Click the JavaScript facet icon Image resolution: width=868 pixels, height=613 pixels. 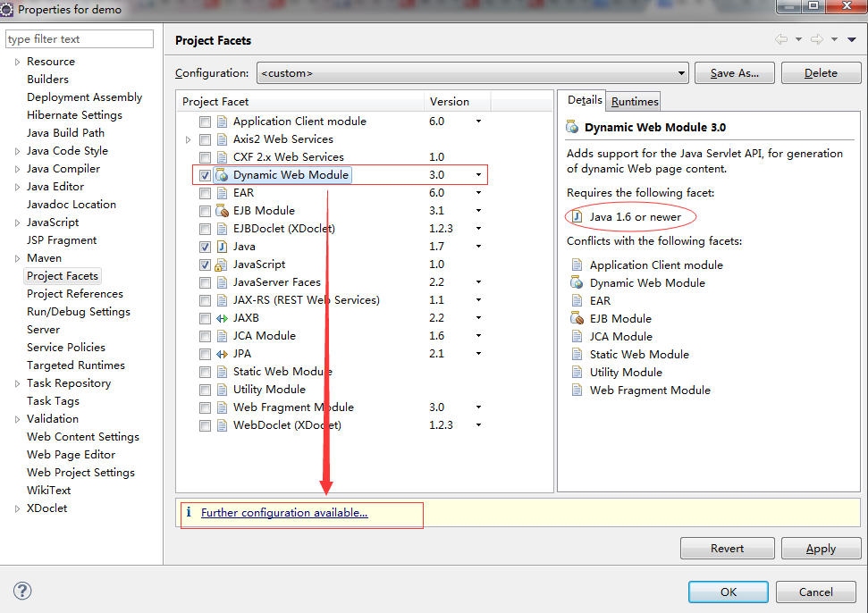point(222,265)
